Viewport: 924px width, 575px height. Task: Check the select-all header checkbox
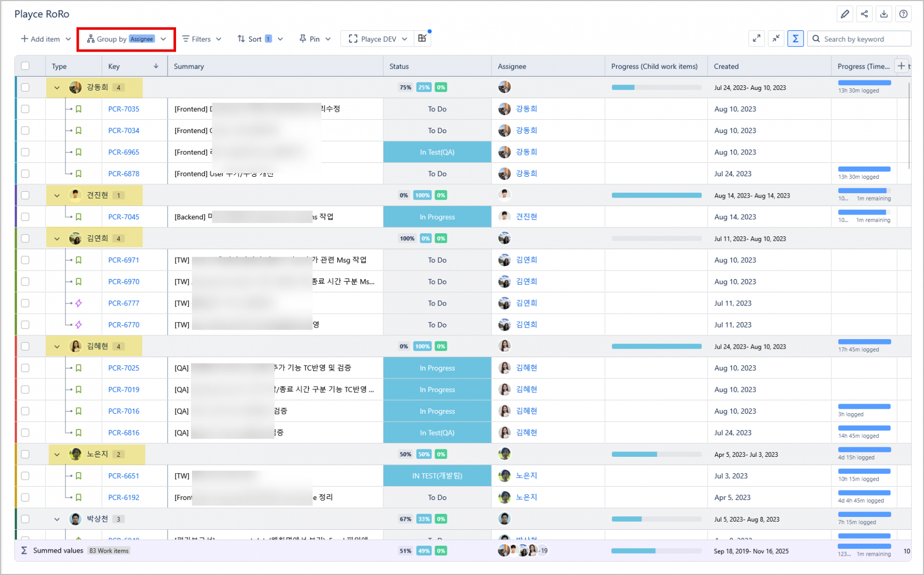[25, 66]
